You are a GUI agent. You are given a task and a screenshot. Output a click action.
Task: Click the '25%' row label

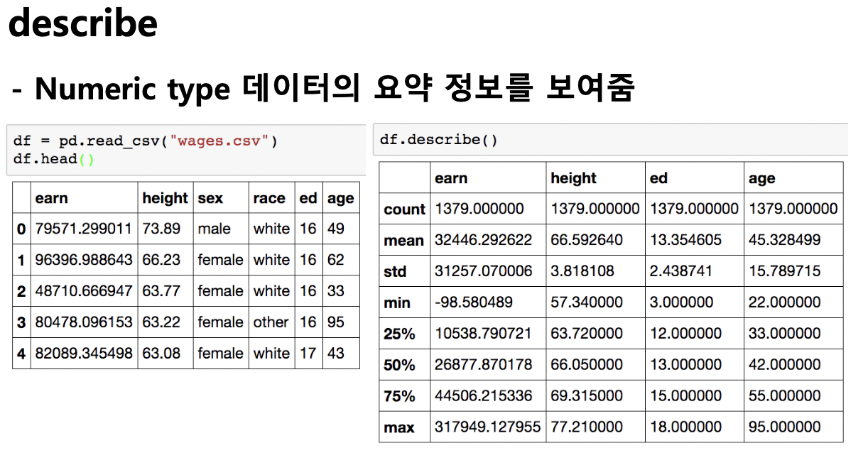pos(399,334)
